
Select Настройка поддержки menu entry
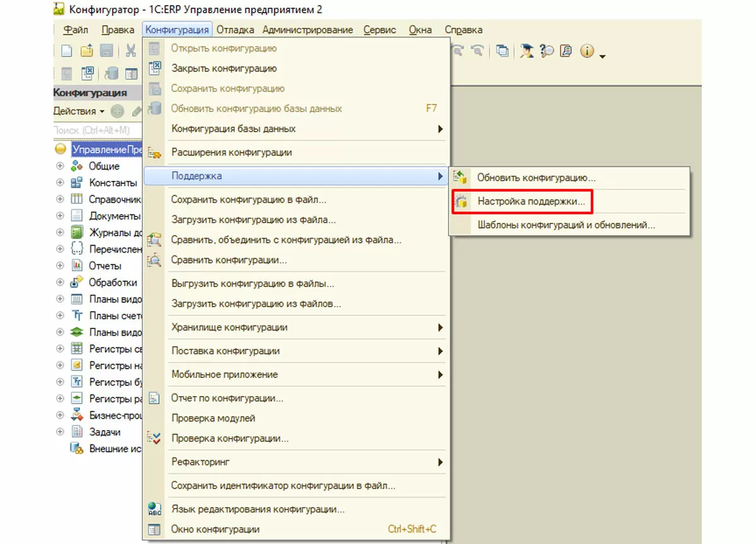pos(530,202)
